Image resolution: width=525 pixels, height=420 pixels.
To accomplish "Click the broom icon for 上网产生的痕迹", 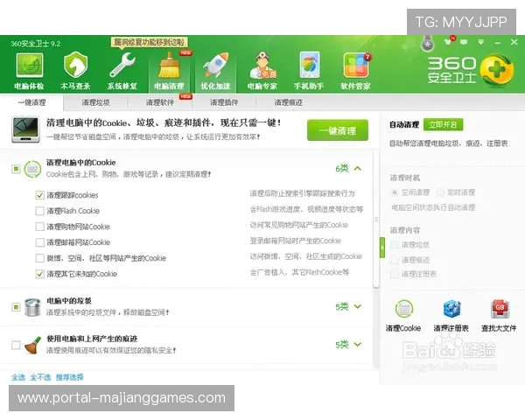I will pos(32,346).
